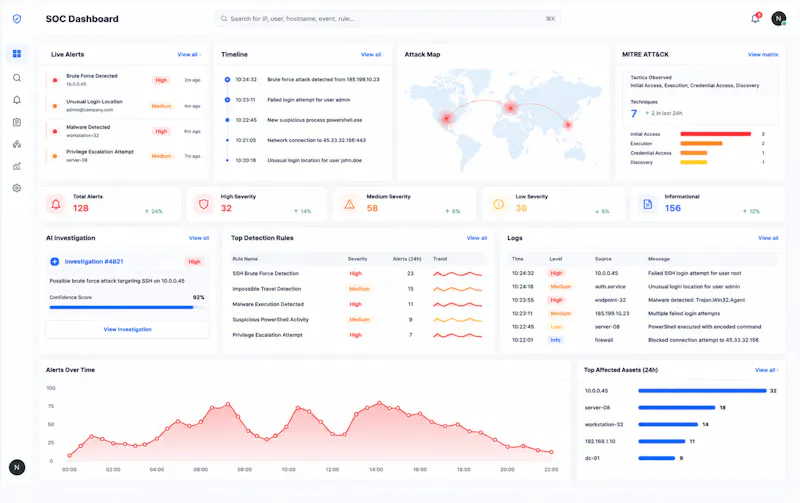Click the 10.0.0.45 blue asset bar
800x503 pixels.
[702, 391]
